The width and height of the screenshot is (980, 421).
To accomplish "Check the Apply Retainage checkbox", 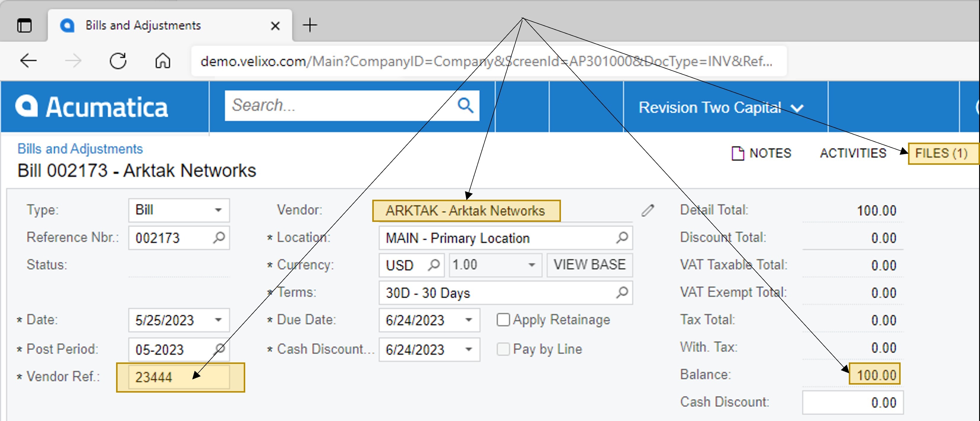I will [503, 320].
